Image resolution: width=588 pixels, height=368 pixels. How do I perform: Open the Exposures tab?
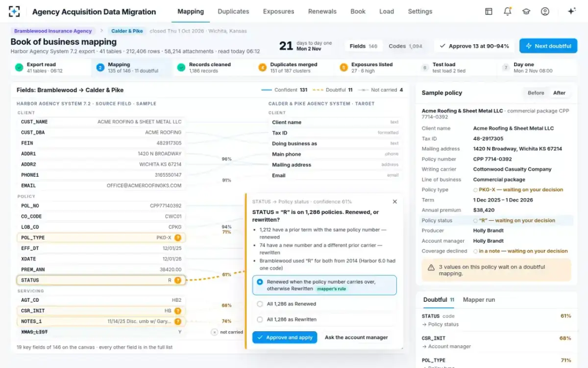coord(278,11)
